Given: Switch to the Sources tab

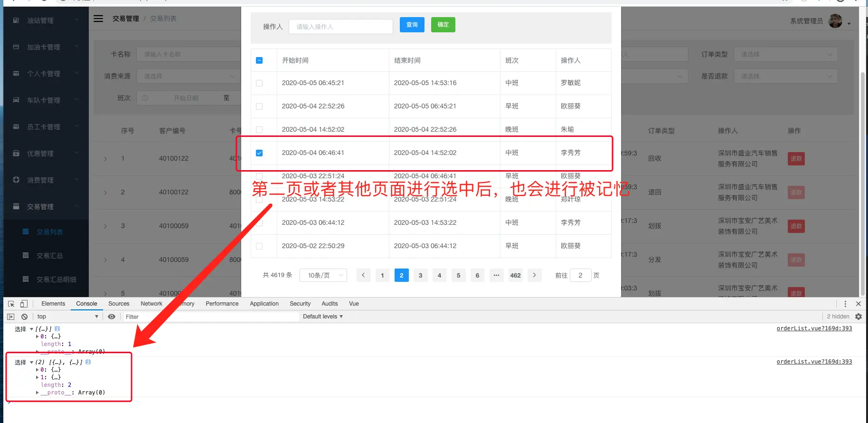Looking at the screenshot, I should point(119,304).
